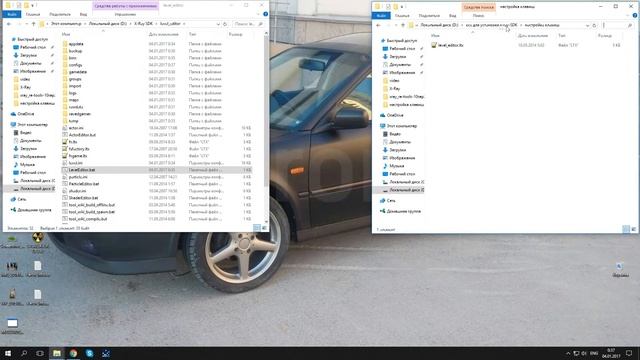Select X-Ray in left window sidebar

click(x=25, y=87)
